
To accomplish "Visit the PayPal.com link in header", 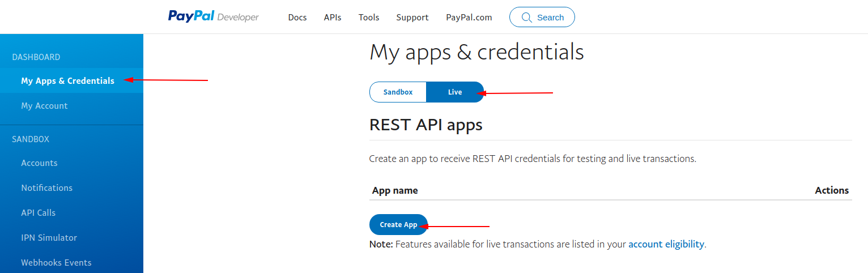I will tap(469, 18).
